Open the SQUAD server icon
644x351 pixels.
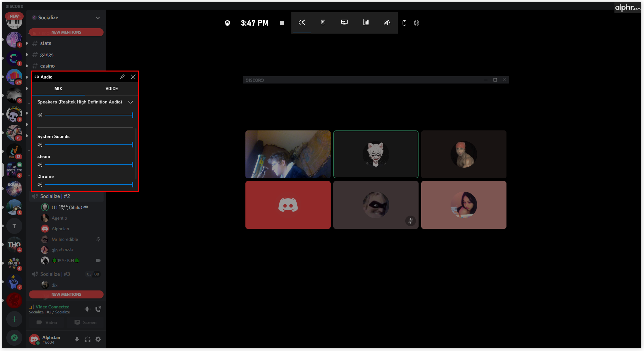(14, 189)
